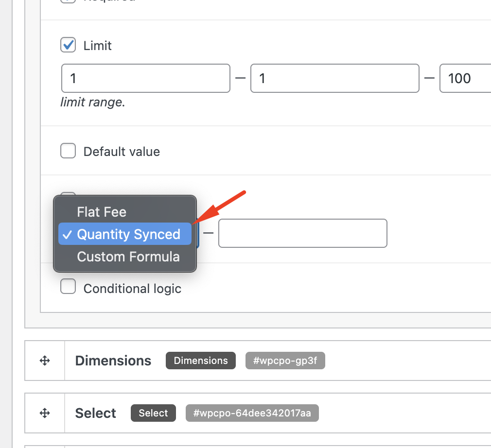Click move icon beside Select field
This screenshot has width=491, height=448.
[45, 413]
